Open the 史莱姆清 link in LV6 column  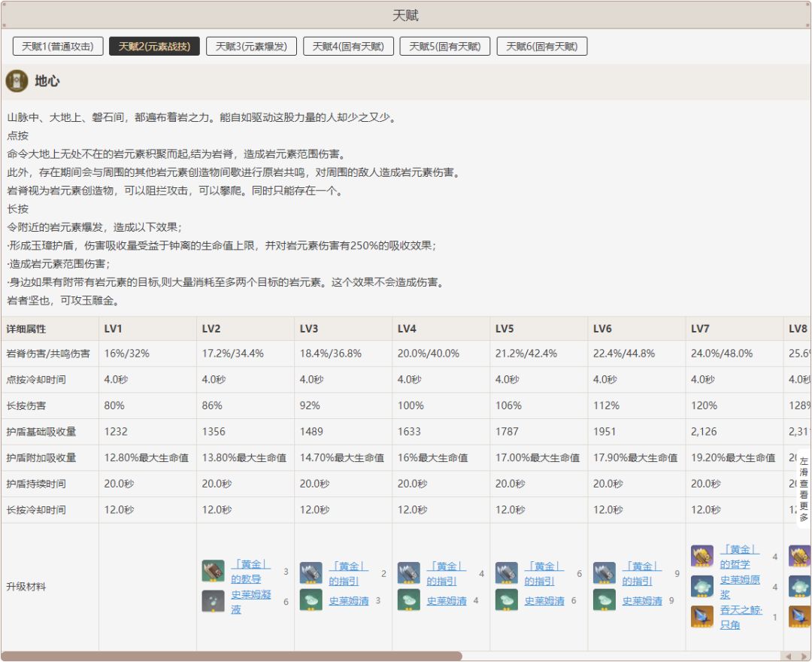(x=643, y=601)
